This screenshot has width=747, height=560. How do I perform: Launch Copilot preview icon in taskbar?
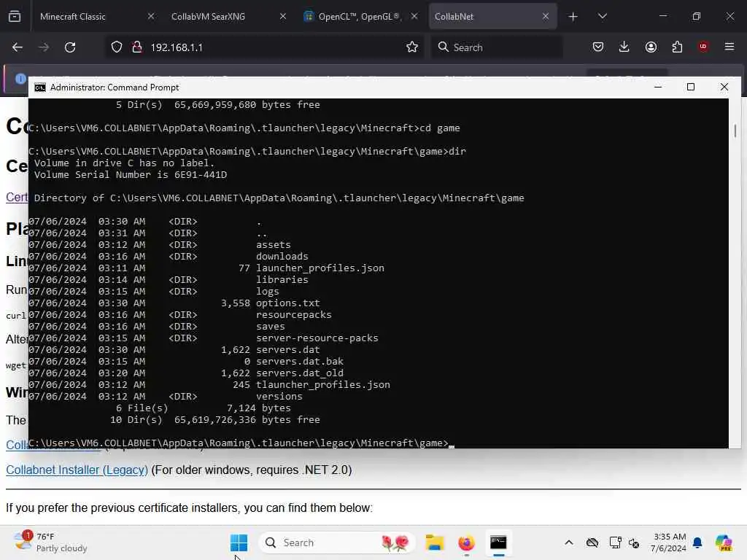click(724, 542)
